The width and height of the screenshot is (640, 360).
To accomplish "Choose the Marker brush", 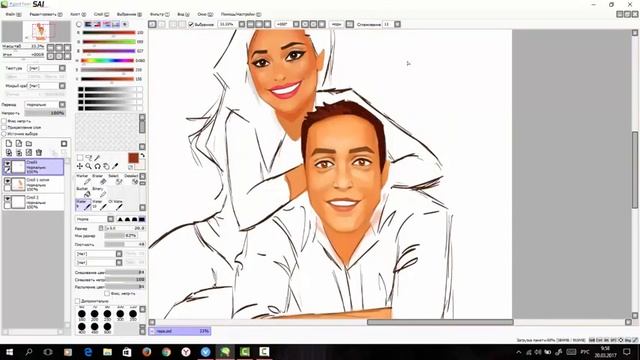I will point(84,179).
